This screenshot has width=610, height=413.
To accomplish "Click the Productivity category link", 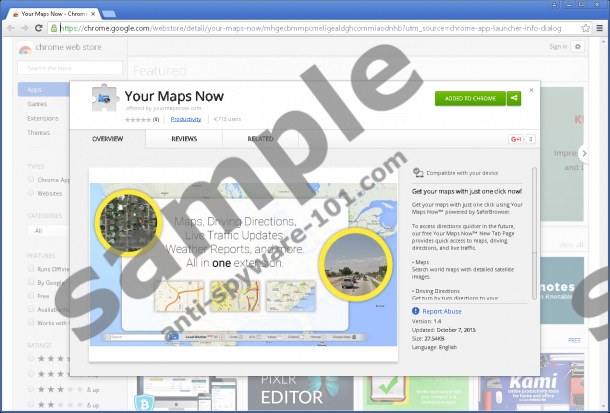I will 185,118.
